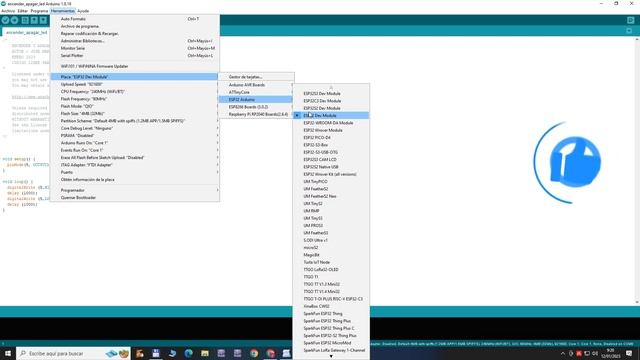The image size is (640, 360).
Task: Choose Auto Formato menu entry
Action: click(135, 19)
